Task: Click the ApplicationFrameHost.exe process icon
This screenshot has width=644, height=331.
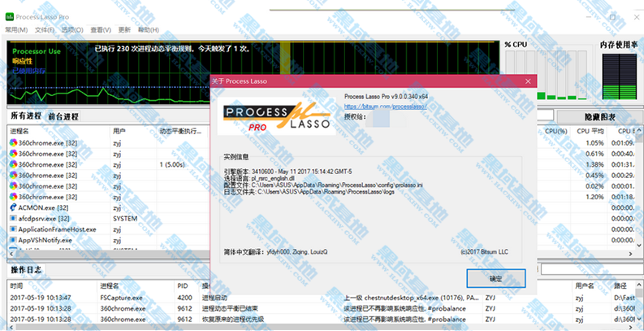Action: pos(13,229)
